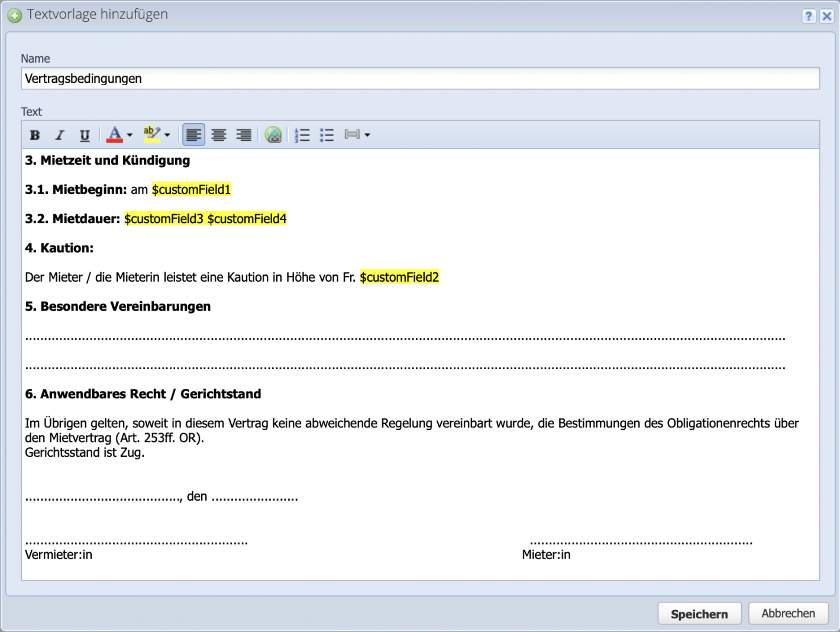The image size is (840, 632).
Task: Select the red font color icon
Action: (x=115, y=134)
